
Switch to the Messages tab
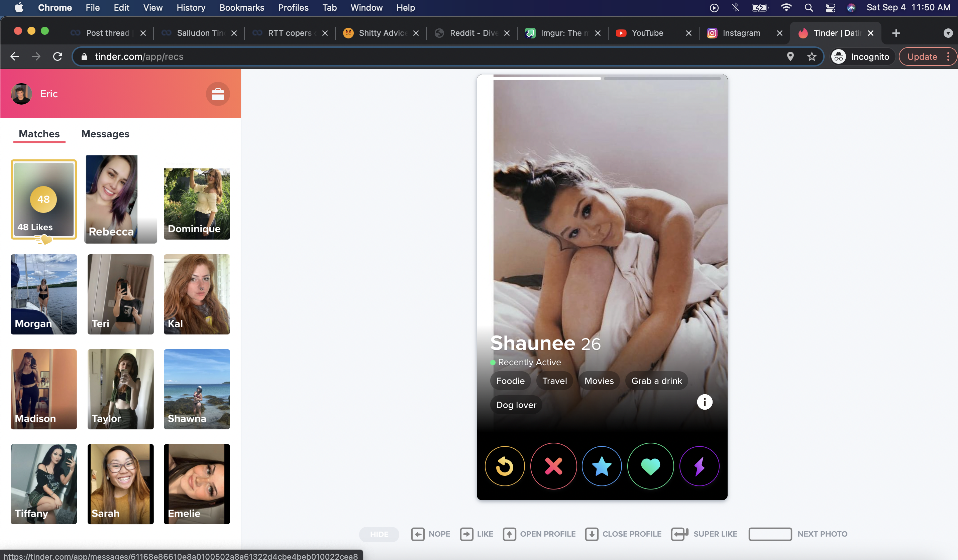105,134
